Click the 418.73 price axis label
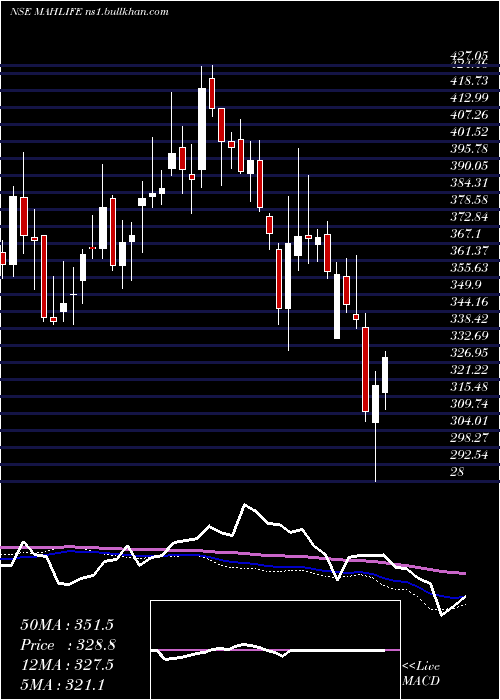Viewport: 500px width, 700px height. [x=469, y=81]
